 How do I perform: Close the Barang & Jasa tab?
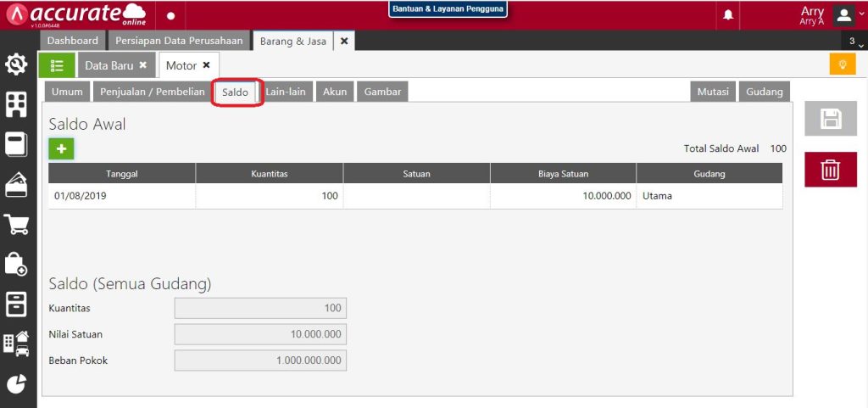click(344, 41)
